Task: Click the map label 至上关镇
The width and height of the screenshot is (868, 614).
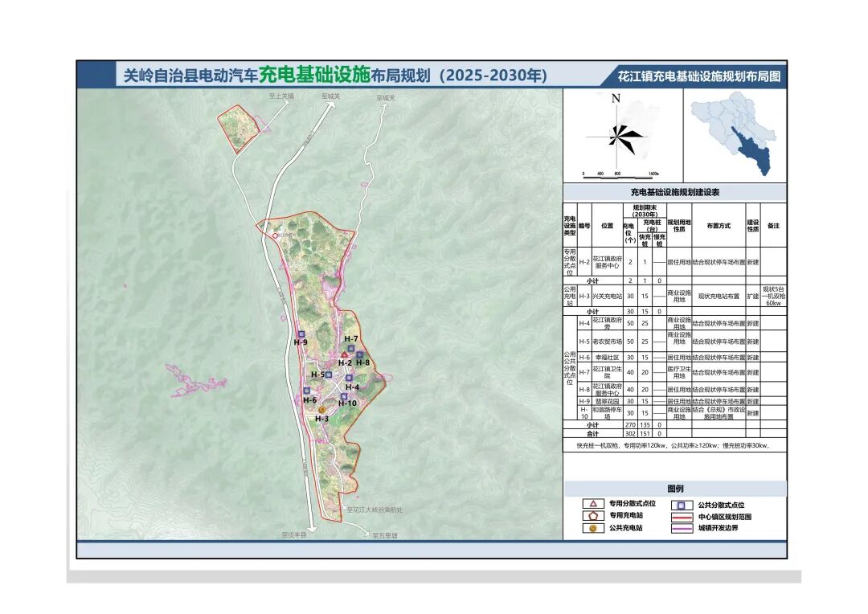Action: (281, 96)
